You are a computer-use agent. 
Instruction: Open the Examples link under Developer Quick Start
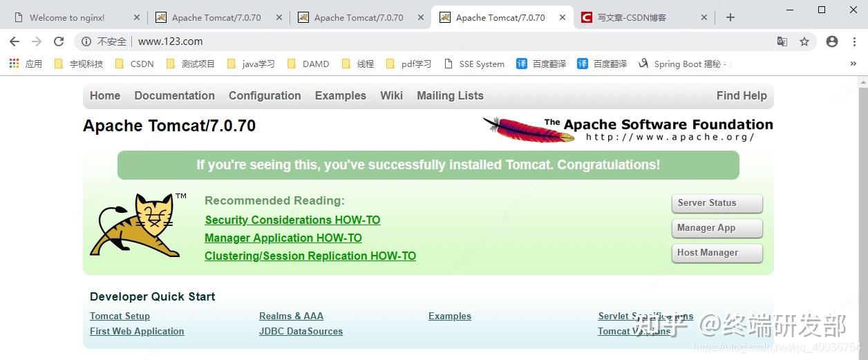coord(450,316)
